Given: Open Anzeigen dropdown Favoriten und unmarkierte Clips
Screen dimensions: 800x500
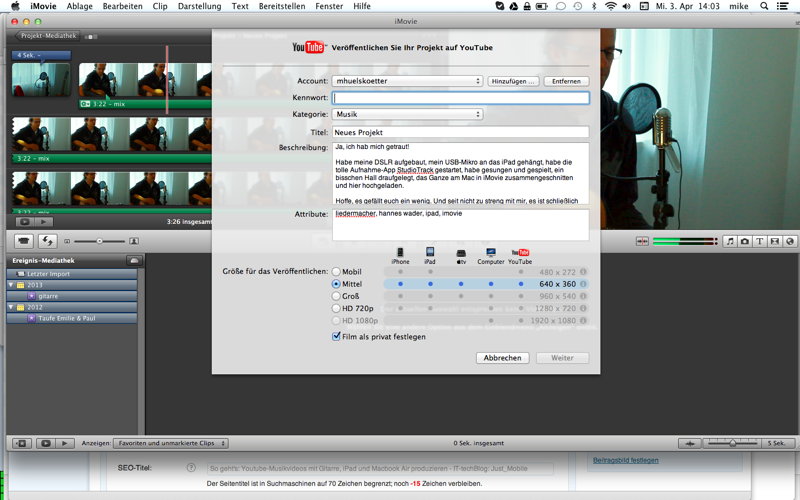Looking at the screenshot, I should [x=171, y=443].
